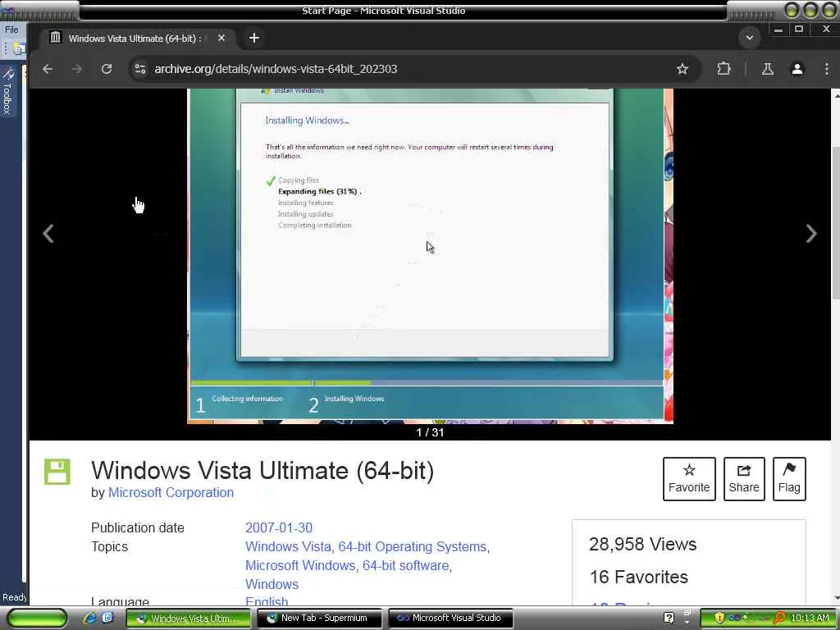Click the 16 Favorites text
Viewport: 840px width, 630px height.
(x=638, y=577)
